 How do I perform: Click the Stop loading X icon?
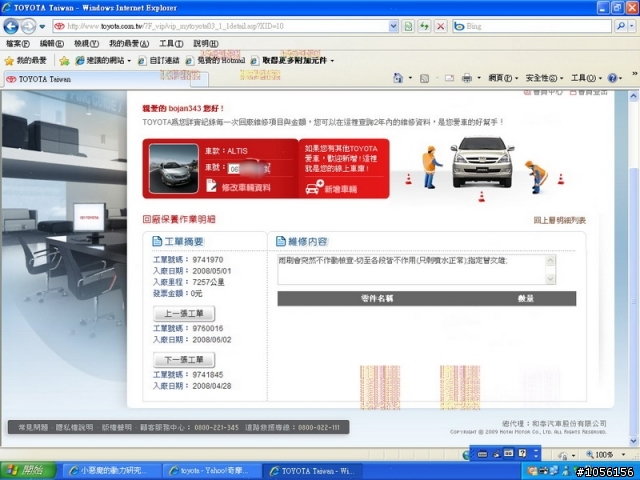pyautogui.click(x=441, y=26)
